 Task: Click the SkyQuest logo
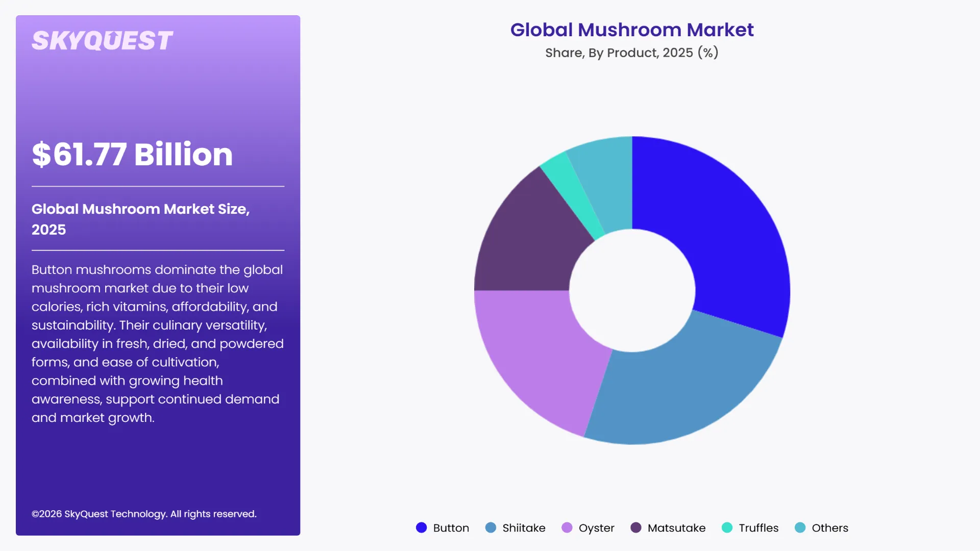101,40
